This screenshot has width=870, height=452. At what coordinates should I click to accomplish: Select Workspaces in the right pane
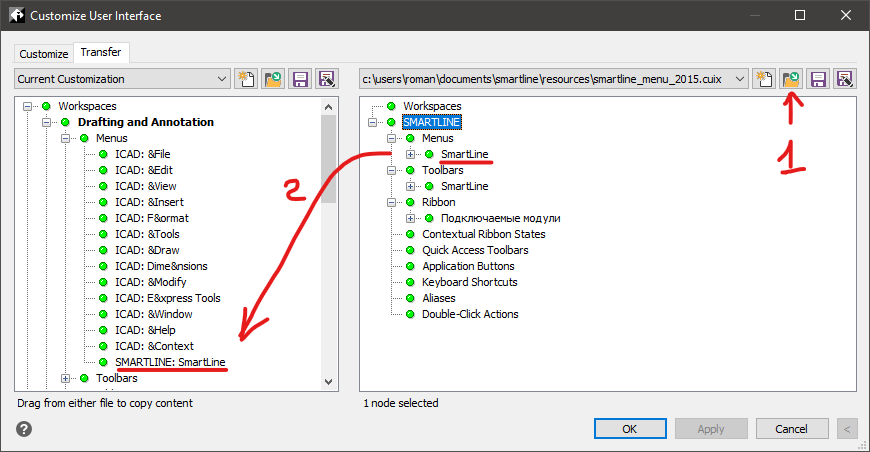(x=432, y=106)
